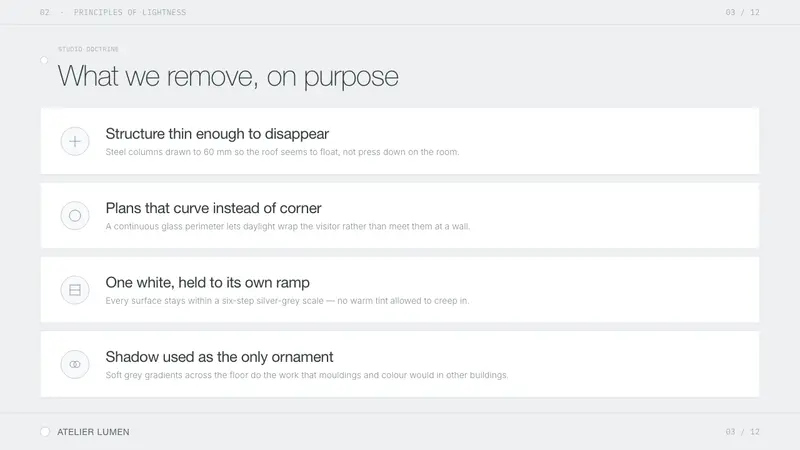Click the overlapping circles icon beside Shadow used

[x=75, y=364]
